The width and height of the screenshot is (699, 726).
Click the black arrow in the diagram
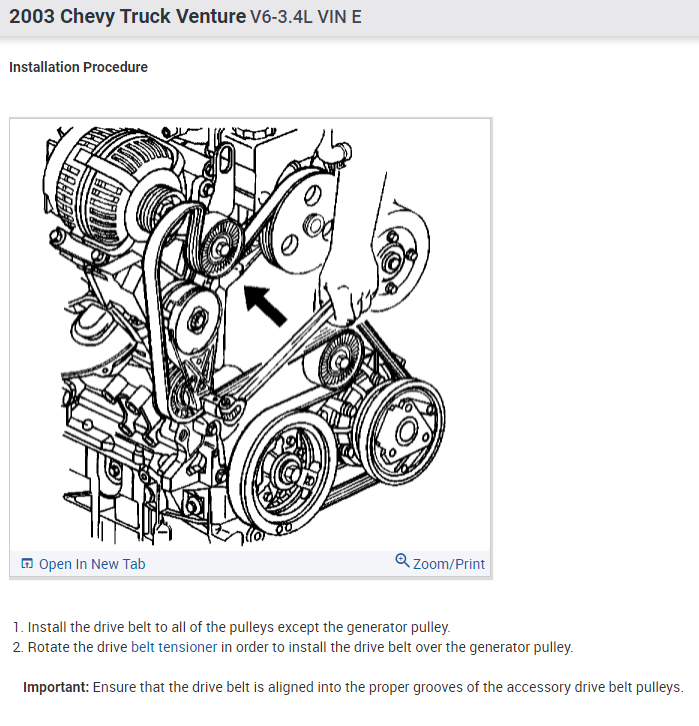coord(265,305)
